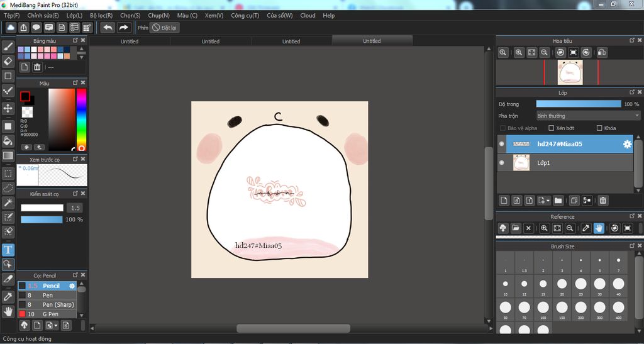Image resolution: width=644 pixels, height=344 pixels.
Task: Open Pha trộn blend mode dropdown
Action: point(589,116)
